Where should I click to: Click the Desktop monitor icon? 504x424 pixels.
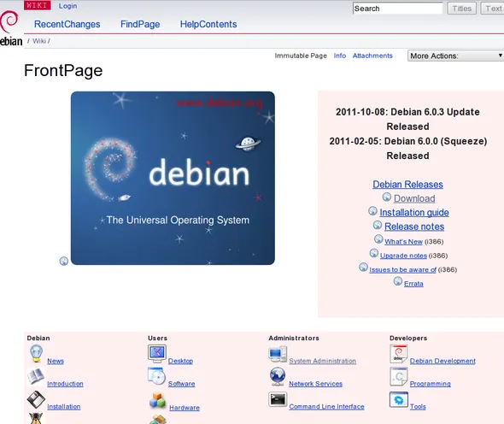coord(157,353)
